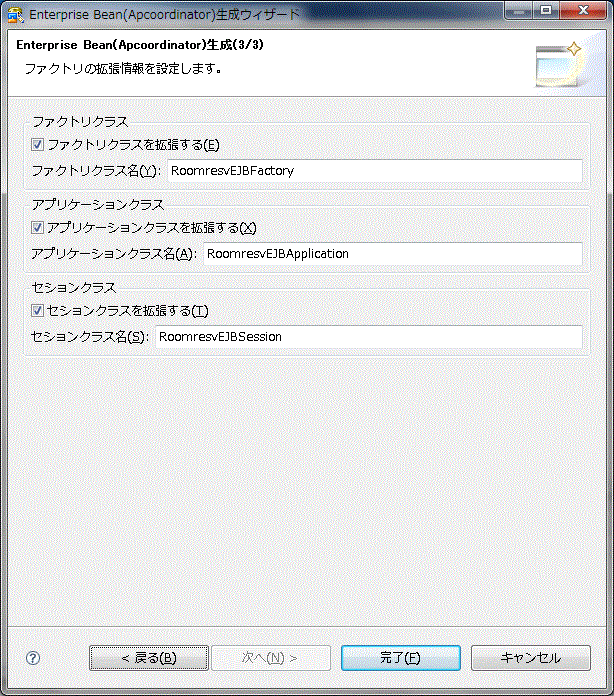This screenshot has height=696, width=614.
Task: Click the 完了(F) finish button
Action: point(400,658)
